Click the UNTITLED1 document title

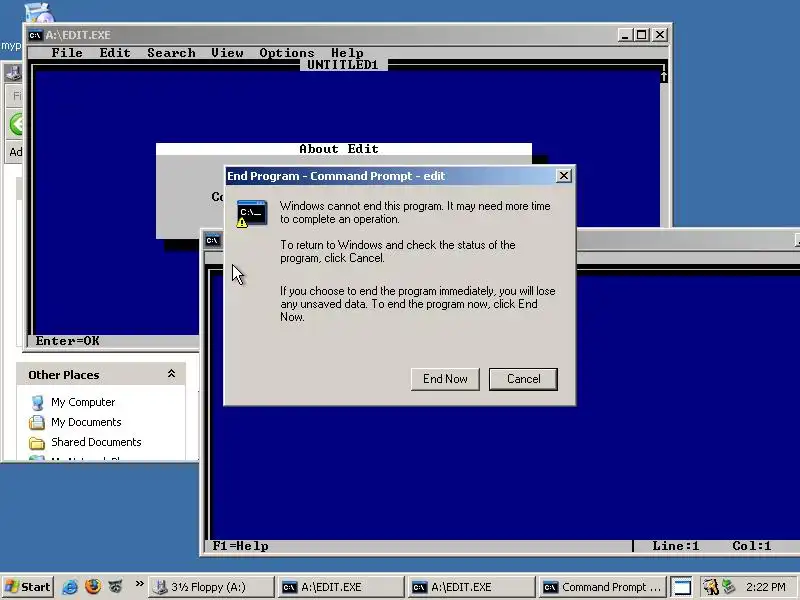click(342, 65)
